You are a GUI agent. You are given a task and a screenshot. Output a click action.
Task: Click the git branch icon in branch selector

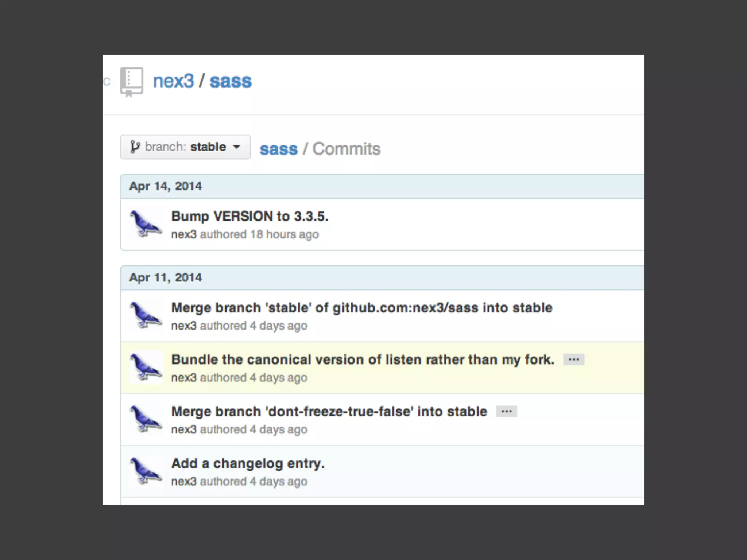click(x=135, y=147)
